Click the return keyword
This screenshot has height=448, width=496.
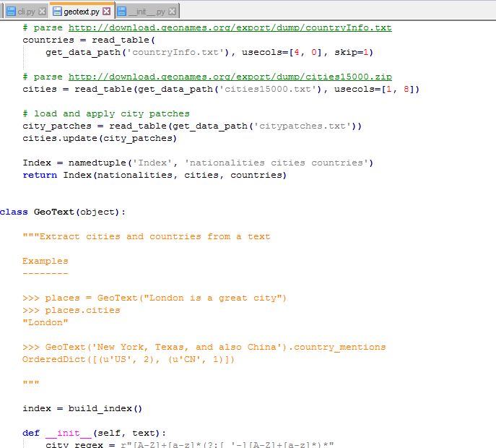click(x=40, y=175)
